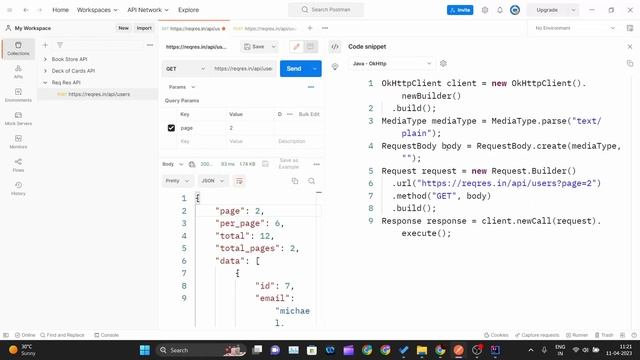Change the JSON format dropdown
This screenshot has height=360, width=640.
[213, 181]
